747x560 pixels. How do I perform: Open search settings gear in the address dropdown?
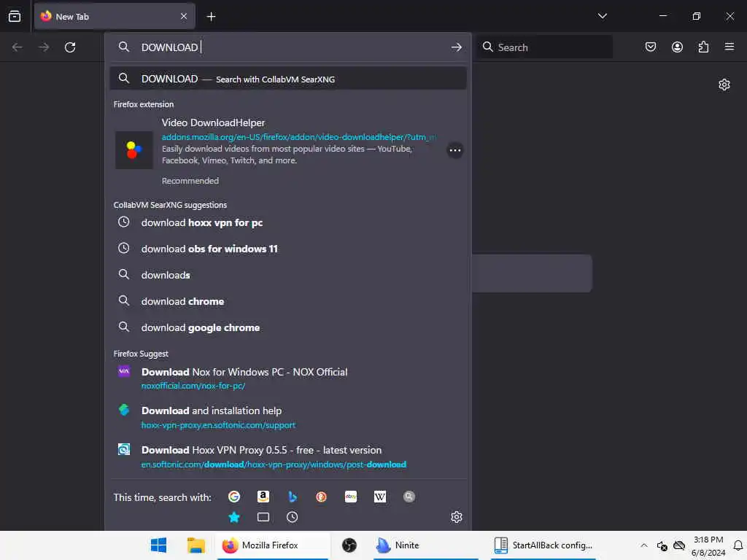(x=457, y=517)
